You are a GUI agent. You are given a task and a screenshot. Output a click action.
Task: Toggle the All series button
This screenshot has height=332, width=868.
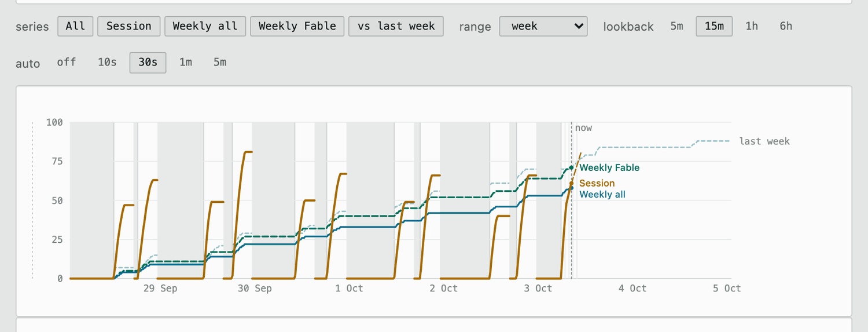coord(75,26)
